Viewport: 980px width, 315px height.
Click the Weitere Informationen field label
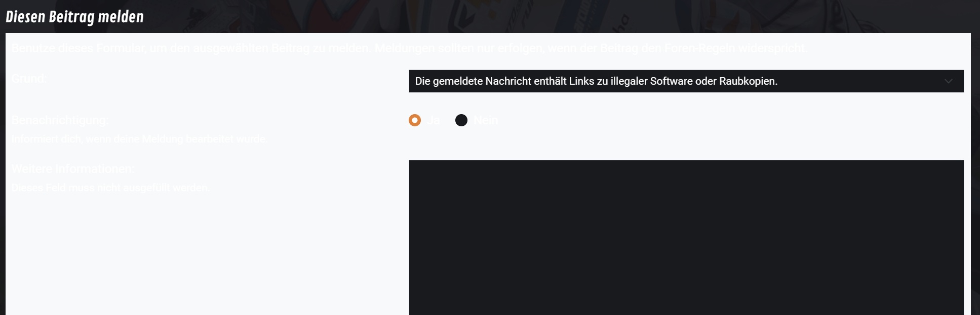point(73,169)
